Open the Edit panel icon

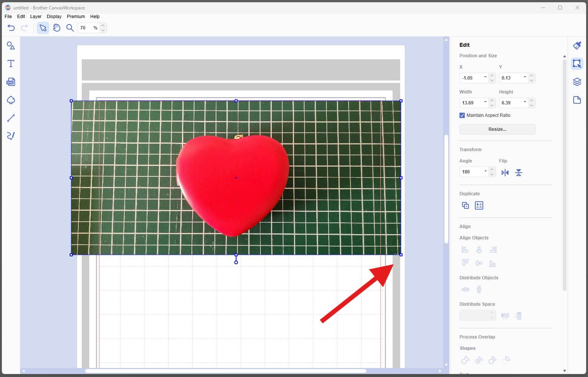(x=577, y=64)
